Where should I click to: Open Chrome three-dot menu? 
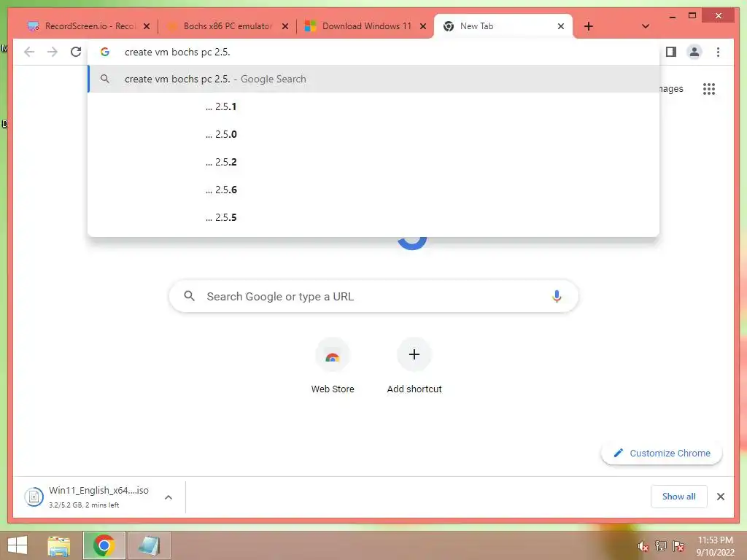718,52
